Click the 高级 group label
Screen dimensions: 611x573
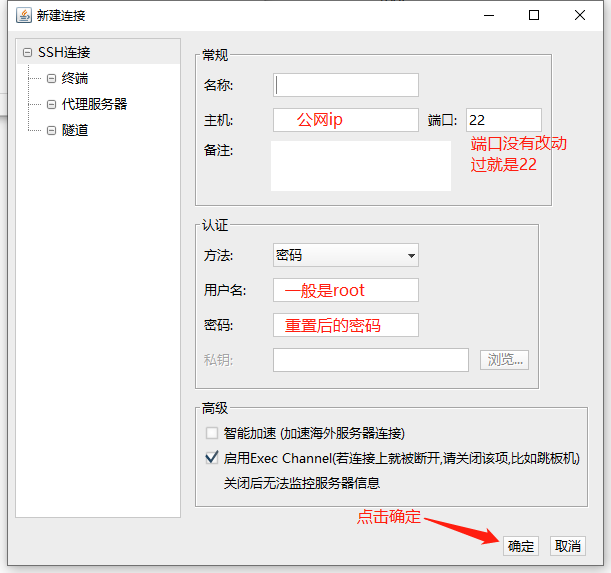[215, 408]
